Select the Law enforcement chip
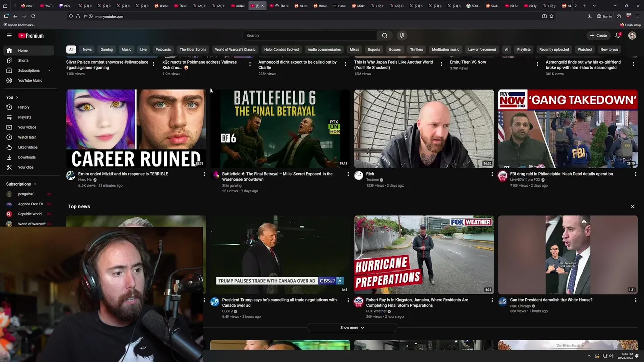 tap(482, 49)
